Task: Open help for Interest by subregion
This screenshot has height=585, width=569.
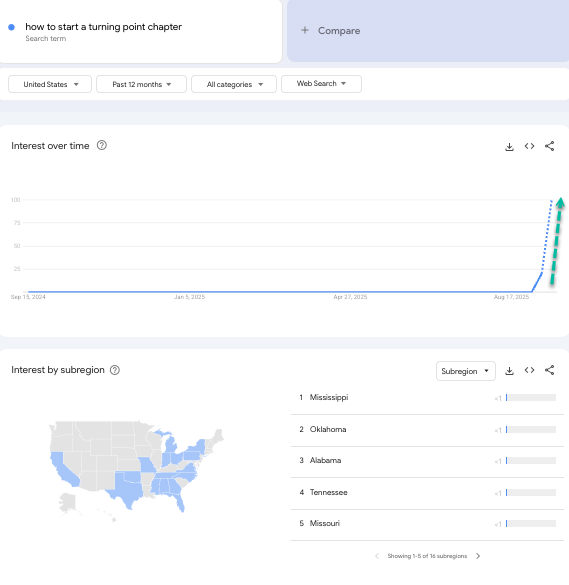Action: [115, 370]
